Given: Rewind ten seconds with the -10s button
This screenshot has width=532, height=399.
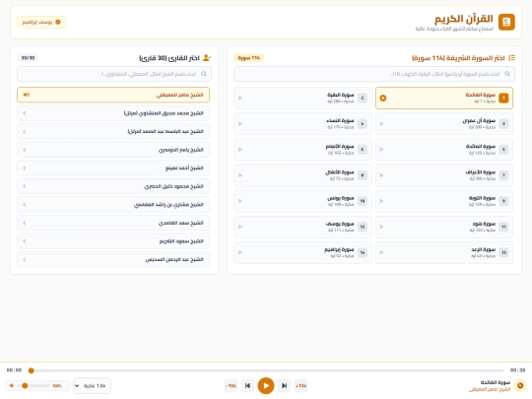Looking at the screenshot, I should point(232,386).
